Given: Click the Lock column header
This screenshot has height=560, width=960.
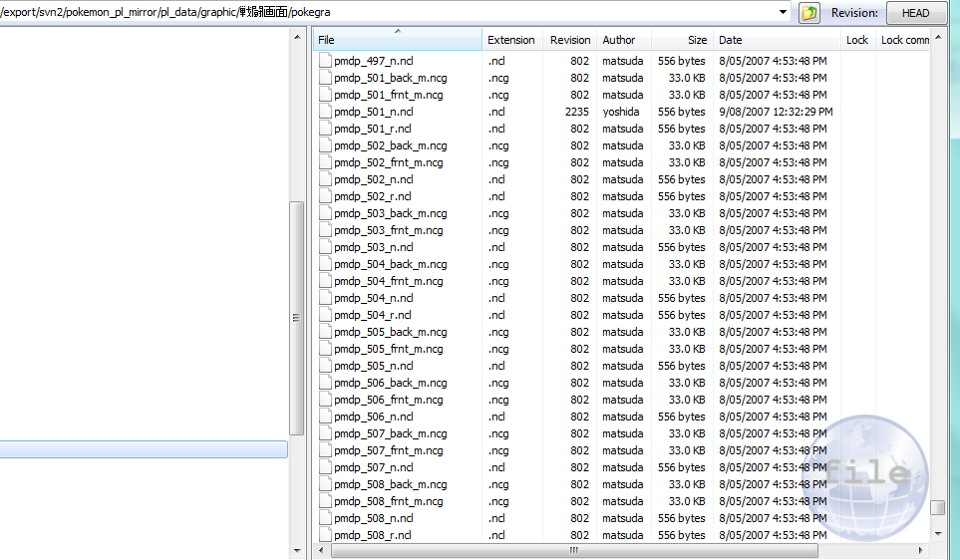Looking at the screenshot, I should point(857,40).
